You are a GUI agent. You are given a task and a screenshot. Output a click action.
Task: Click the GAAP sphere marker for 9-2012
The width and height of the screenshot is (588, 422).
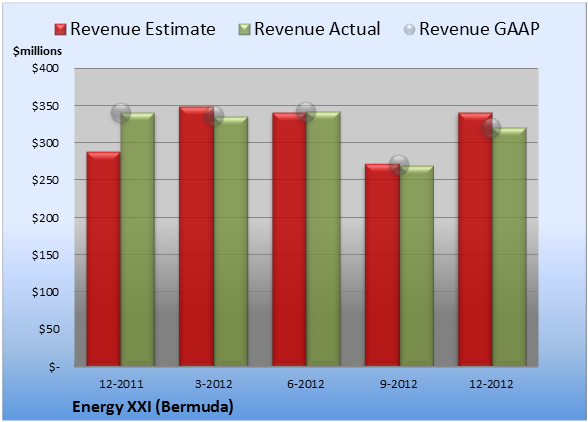[x=399, y=164]
